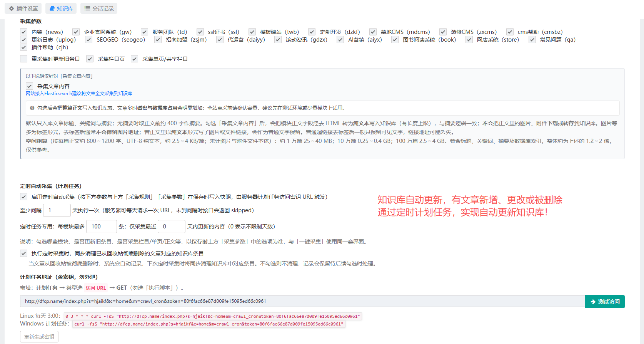Viewport: 644px width, 344px height.
Task: Uncheck the 内容 (news) module checkbox
Action: (24, 32)
